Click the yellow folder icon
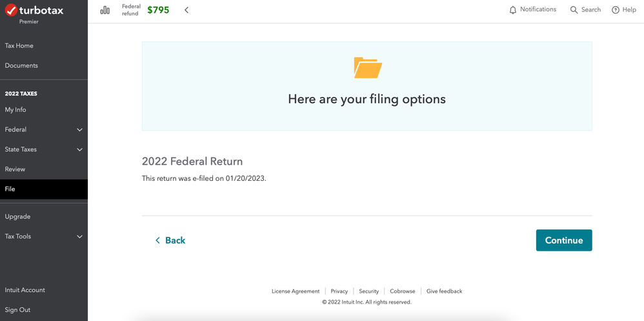This screenshot has height=321, width=644. coord(368,68)
